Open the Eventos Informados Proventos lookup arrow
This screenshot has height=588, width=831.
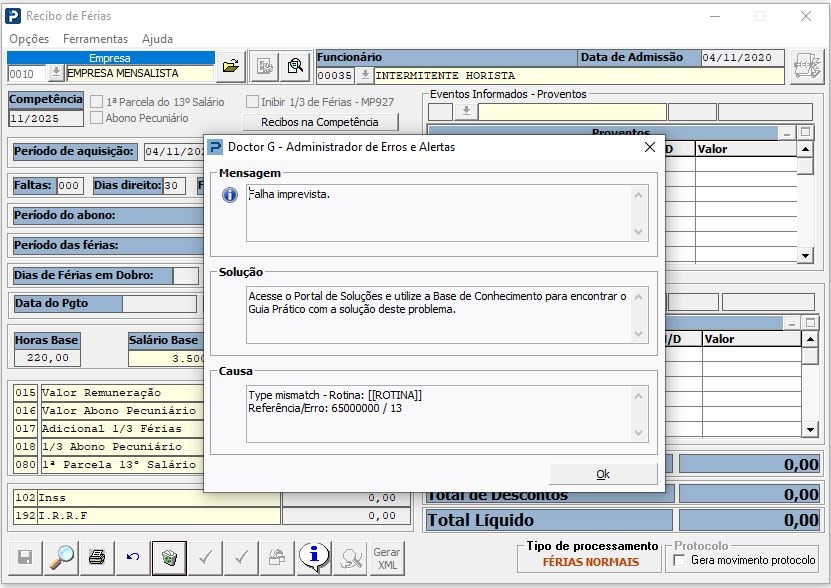pyautogui.click(x=465, y=112)
